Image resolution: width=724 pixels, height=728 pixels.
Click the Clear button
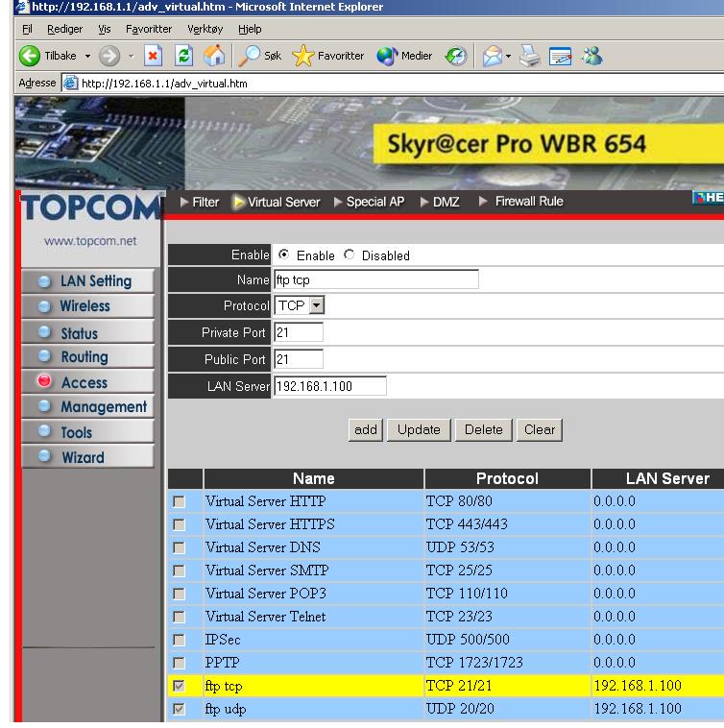tap(540, 430)
